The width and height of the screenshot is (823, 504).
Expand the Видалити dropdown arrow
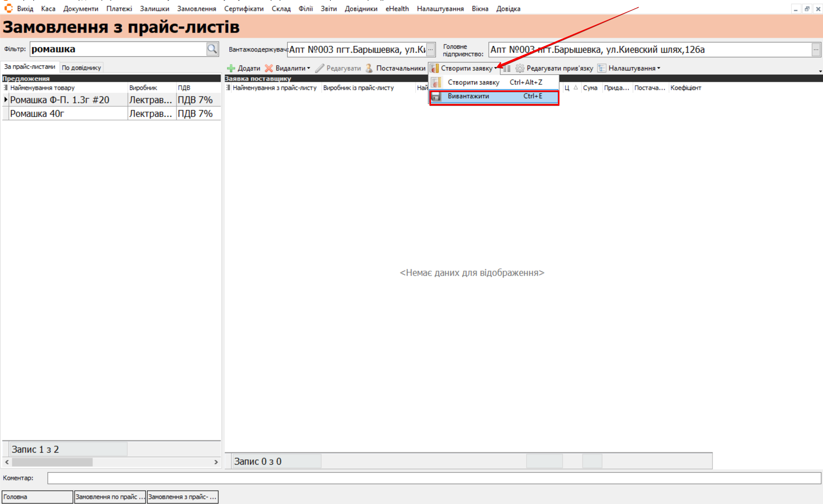click(309, 68)
